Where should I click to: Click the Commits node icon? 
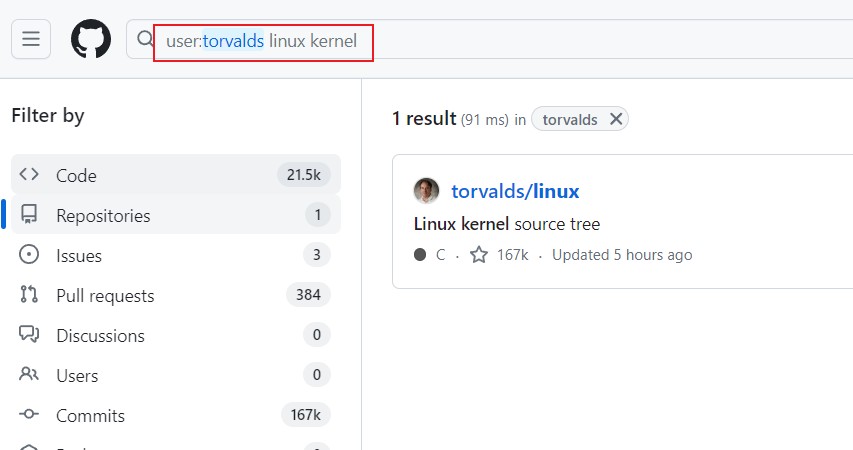(x=29, y=414)
